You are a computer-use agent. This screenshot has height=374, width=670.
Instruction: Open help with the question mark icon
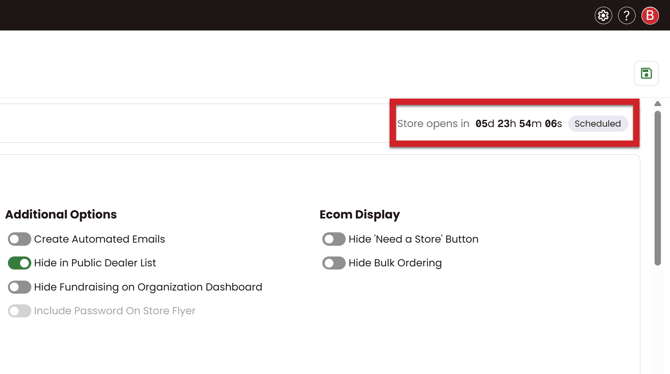tap(626, 16)
